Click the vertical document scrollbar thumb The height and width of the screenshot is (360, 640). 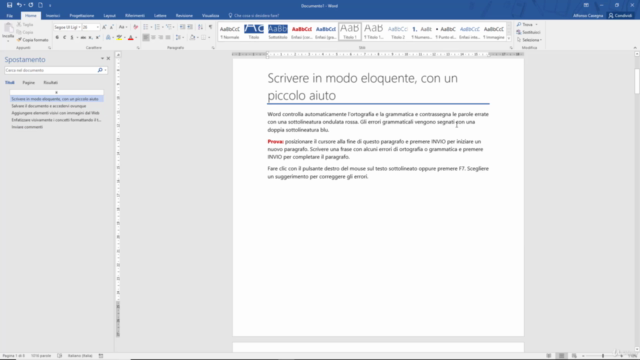[637, 81]
